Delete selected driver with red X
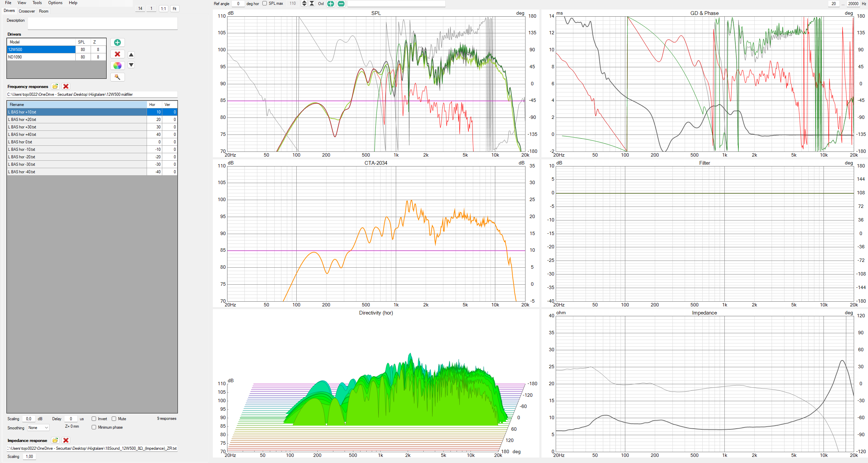Screen dimensions: 868x463 (117, 54)
